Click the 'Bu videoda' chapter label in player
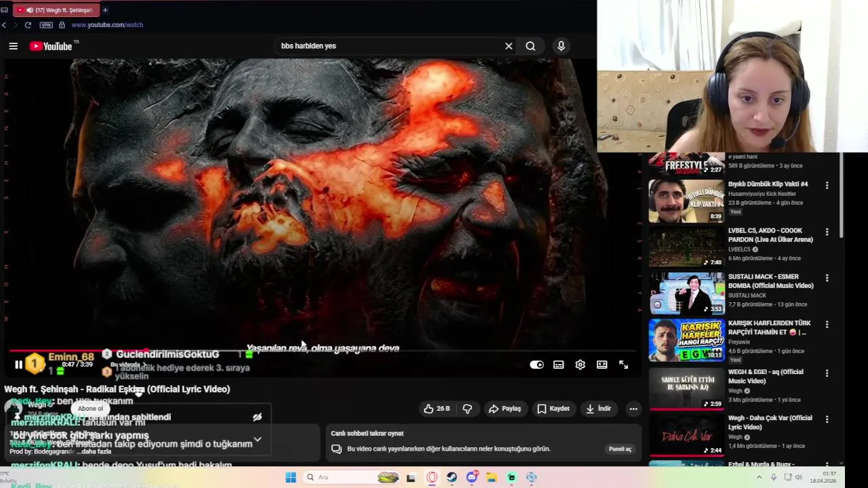 (127, 365)
